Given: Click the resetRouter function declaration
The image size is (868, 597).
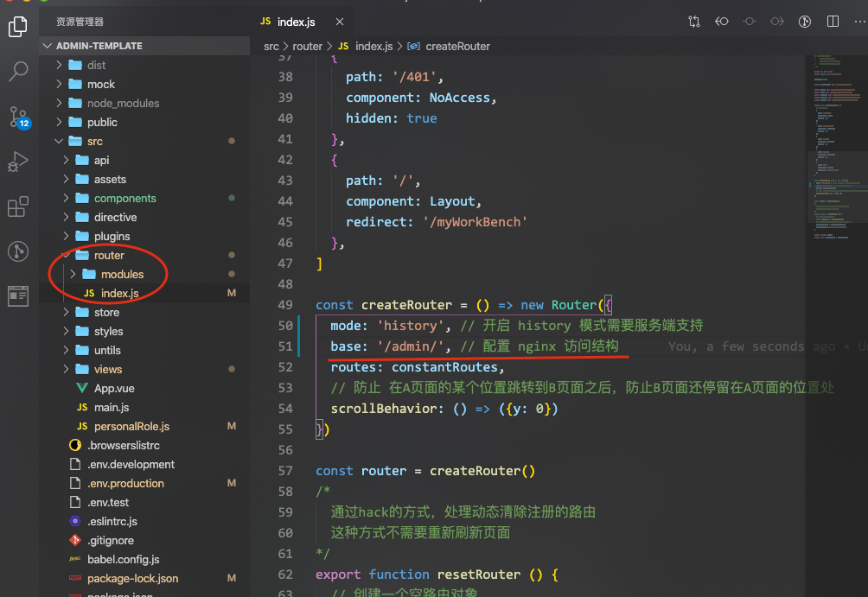Looking at the screenshot, I should (437, 575).
